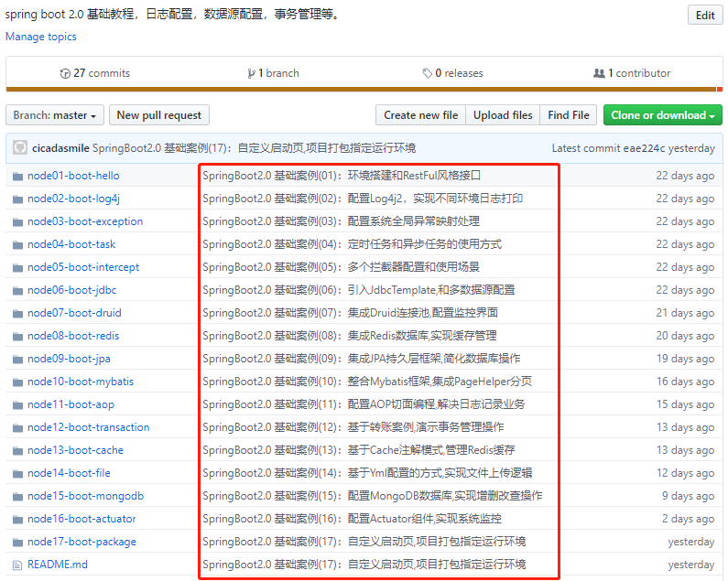Click the folder icon beside node01-boot-hello

17,177
